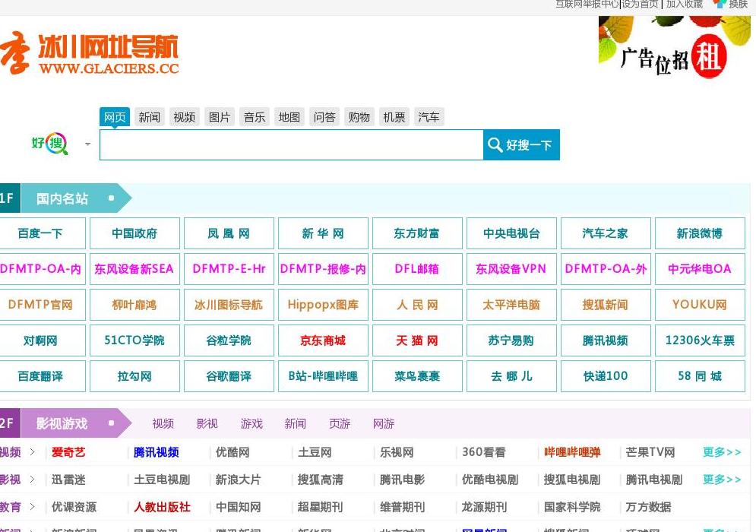This screenshot has width=756, height=532.
Task: Open the 芒果TV网 link
Action: tap(650, 452)
